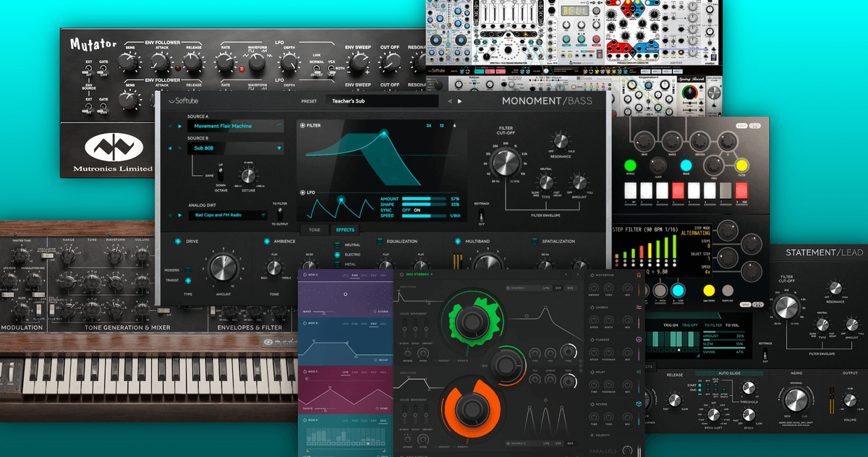Toggle the Filter radio button in Monoment
868x457 pixels.
click(x=302, y=126)
